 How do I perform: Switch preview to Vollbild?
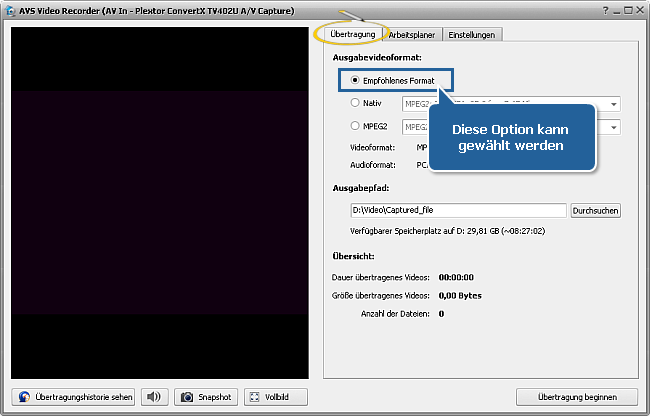click(276, 397)
